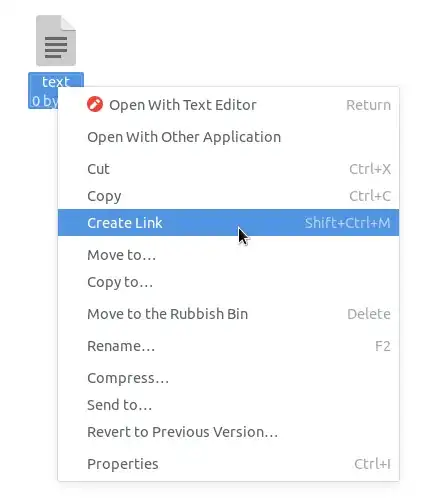The height and width of the screenshot is (500, 434).
Task: Open the Move to… dialog
Action: pos(228,255)
